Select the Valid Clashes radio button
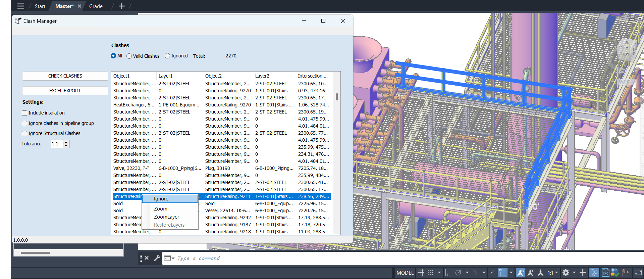The image size is (644, 279). point(129,56)
